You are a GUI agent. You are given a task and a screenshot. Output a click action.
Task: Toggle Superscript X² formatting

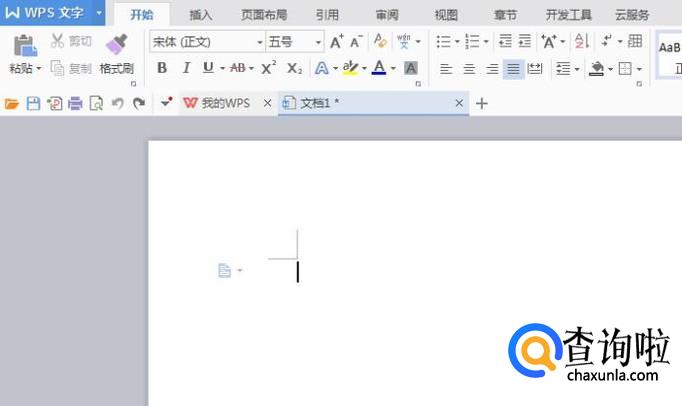point(268,67)
